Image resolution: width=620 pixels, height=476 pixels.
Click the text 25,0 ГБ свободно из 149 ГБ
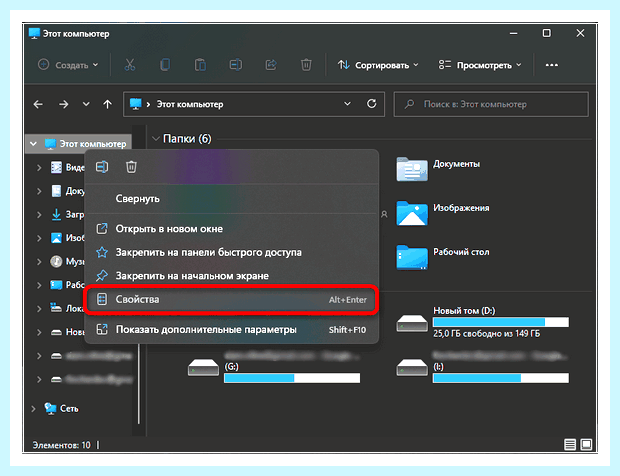coord(486,334)
